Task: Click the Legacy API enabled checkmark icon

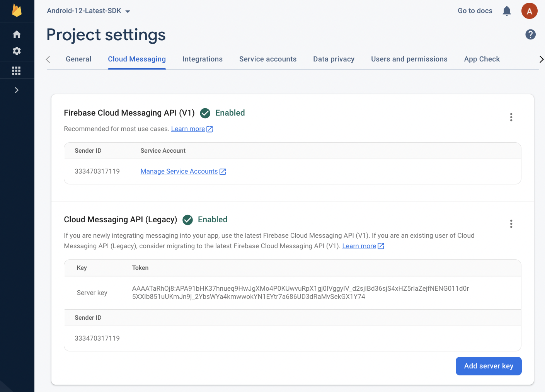Action: (188, 220)
